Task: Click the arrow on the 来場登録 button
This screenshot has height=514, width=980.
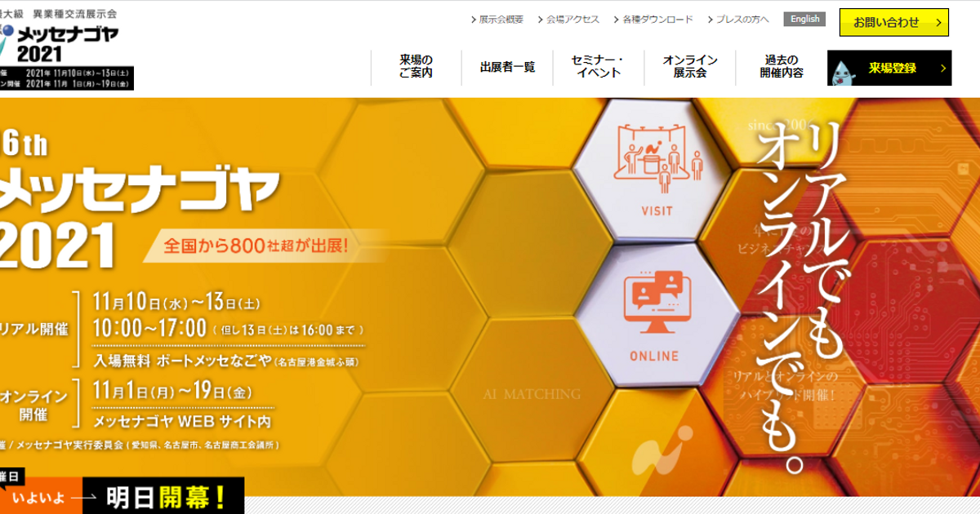Action: 943,69
